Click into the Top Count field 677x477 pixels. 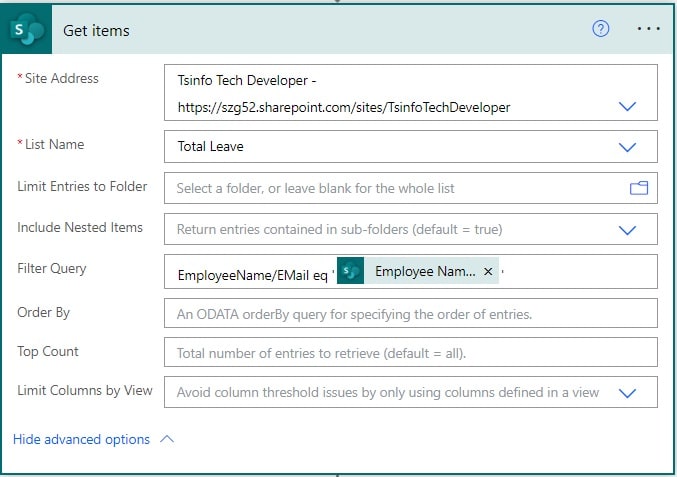(411, 353)
